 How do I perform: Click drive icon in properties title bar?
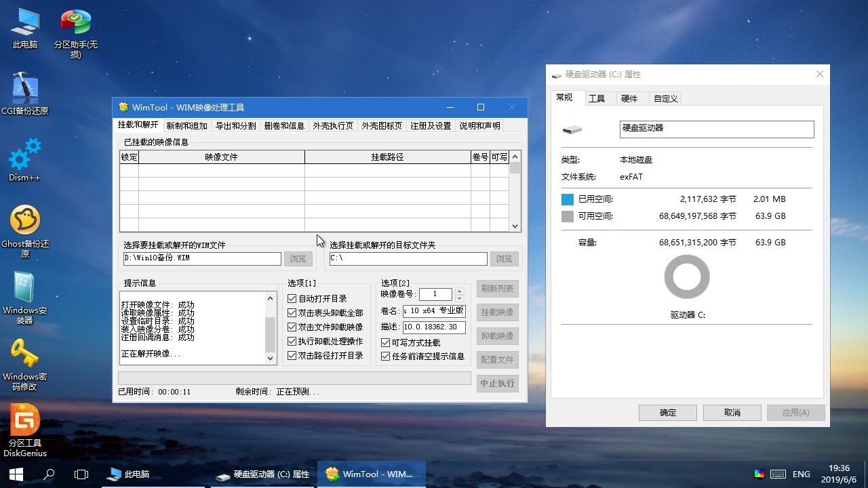pyautogui.click(x=557, y=75)
